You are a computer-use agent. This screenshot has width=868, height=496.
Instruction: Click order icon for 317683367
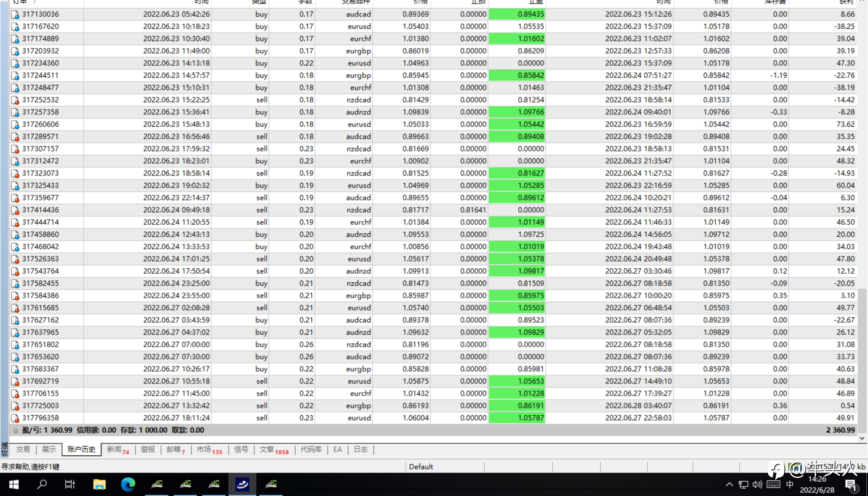pyautogui.click(x=15, y=369)
